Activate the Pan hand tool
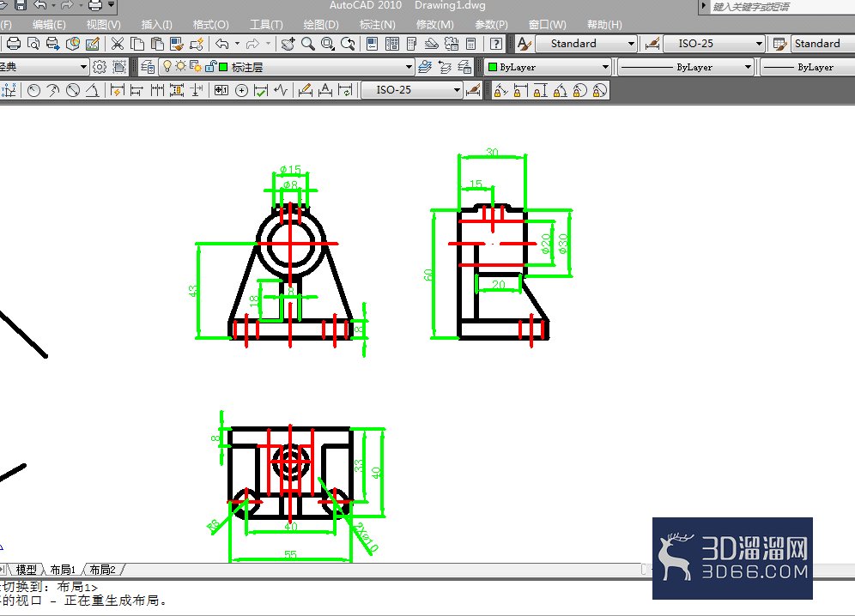The width and height of the screenshot is (855, 616). pyautogui.click(x=288, y=44)
